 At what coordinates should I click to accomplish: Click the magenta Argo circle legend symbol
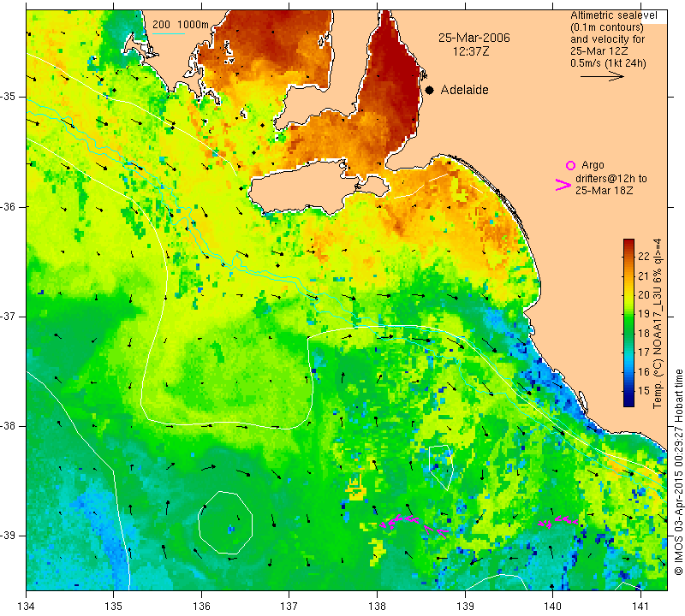pyautogui.click(x=570, y=165)
